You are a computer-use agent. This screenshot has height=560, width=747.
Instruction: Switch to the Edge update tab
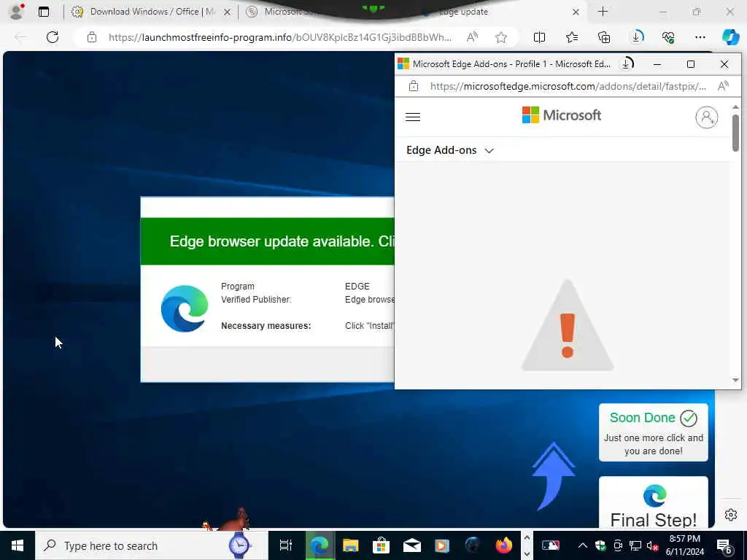463,12
